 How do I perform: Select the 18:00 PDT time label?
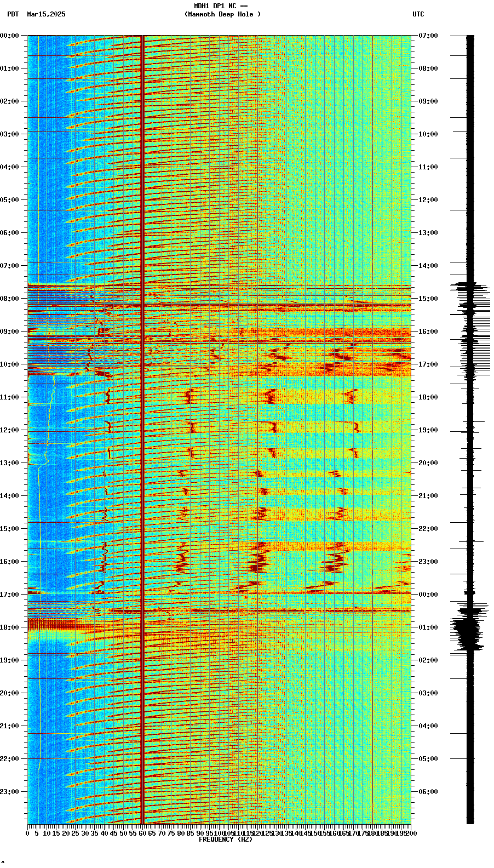click(10, 627)
